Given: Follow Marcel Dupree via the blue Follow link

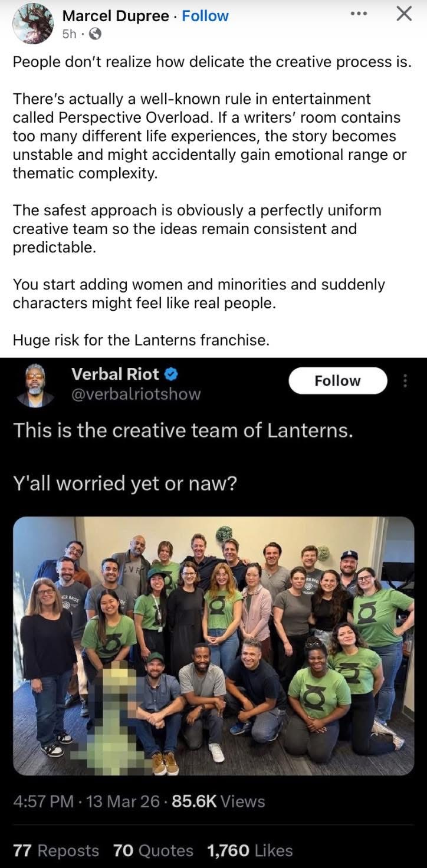Looking at the screenshot, I should pos(205,16).
